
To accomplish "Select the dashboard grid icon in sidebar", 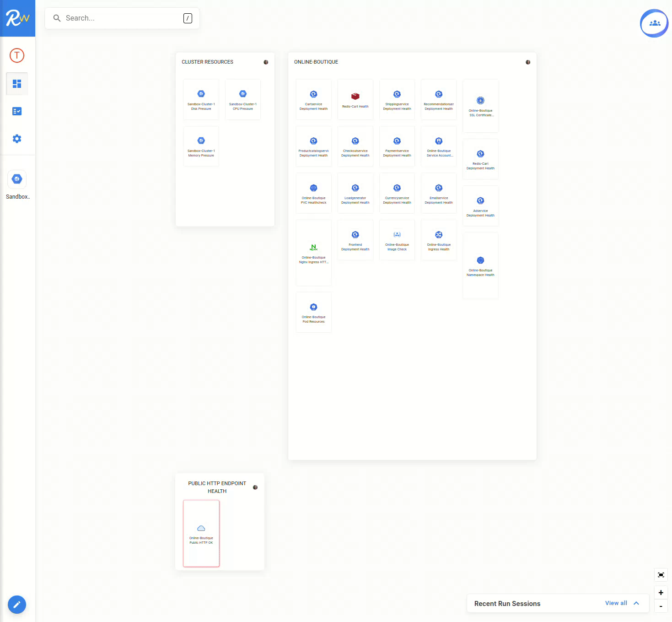I will pos(17,83).
